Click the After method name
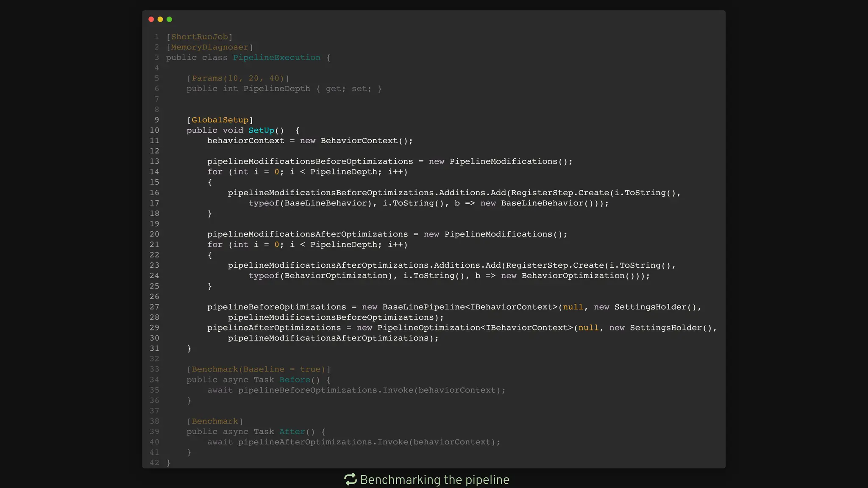Image resolution: width=868 pixels, height=488 pixels. point(292,432)
